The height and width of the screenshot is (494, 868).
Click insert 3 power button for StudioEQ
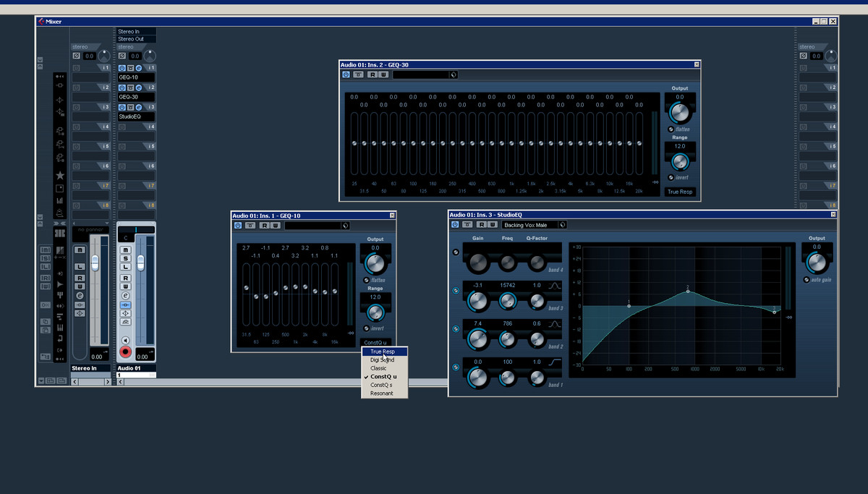122,106
